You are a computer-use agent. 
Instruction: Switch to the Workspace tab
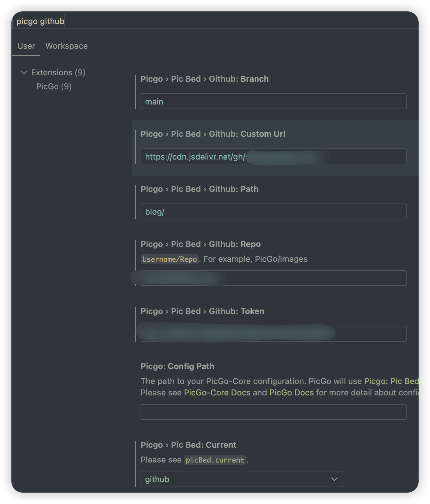(66, 46)
